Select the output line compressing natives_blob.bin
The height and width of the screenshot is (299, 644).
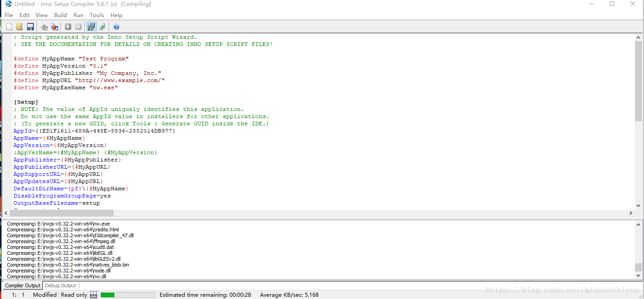pos(68,265)
